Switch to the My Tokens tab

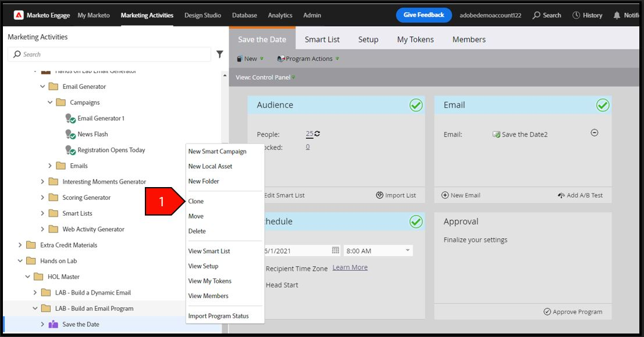tap(415, 40)
